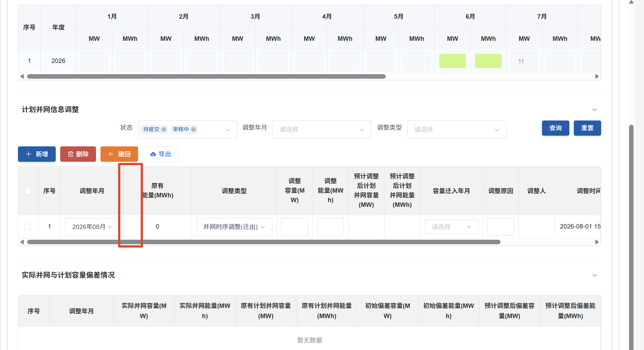Open the 调整年月 filter dropdown
The width and height of the screenshot is (644, 350).
[x=322, y=129]
